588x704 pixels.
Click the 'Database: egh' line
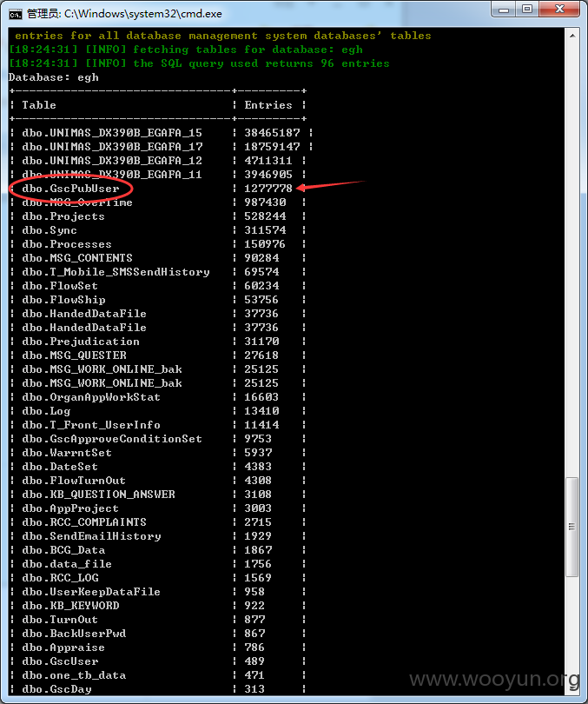tap(53, 77)
